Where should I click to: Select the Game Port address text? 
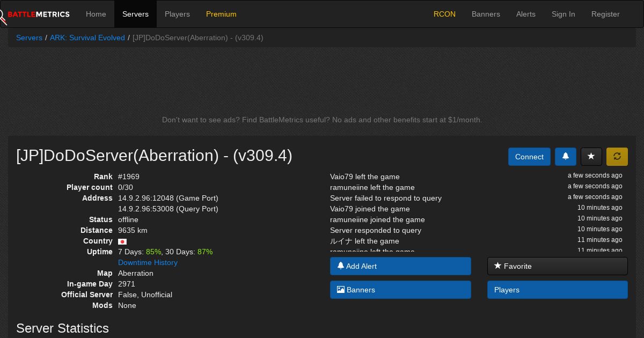pos(168,198)
